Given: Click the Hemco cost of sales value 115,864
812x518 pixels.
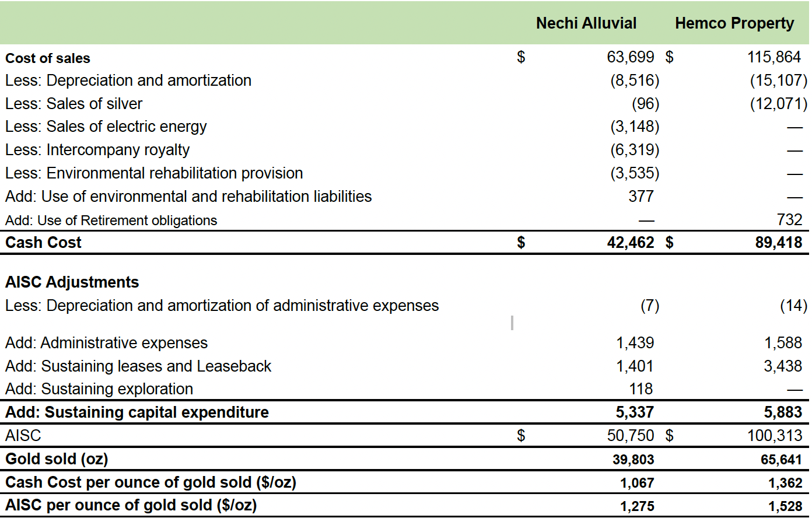Looking at the screenshot, I should [774, 57].
